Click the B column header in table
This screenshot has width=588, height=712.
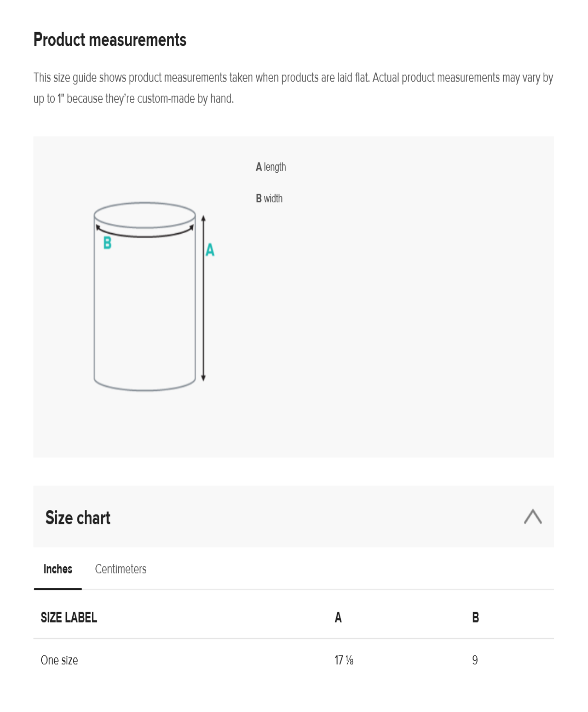(476, 618)
